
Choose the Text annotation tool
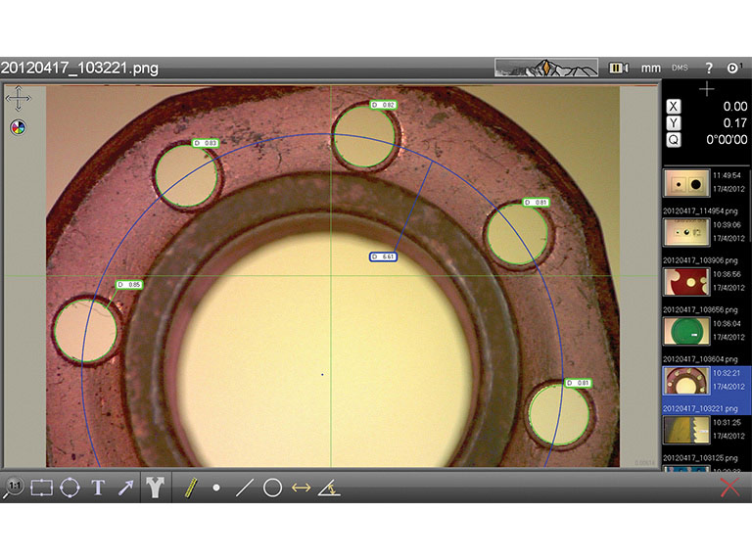[x=98, y=488]
